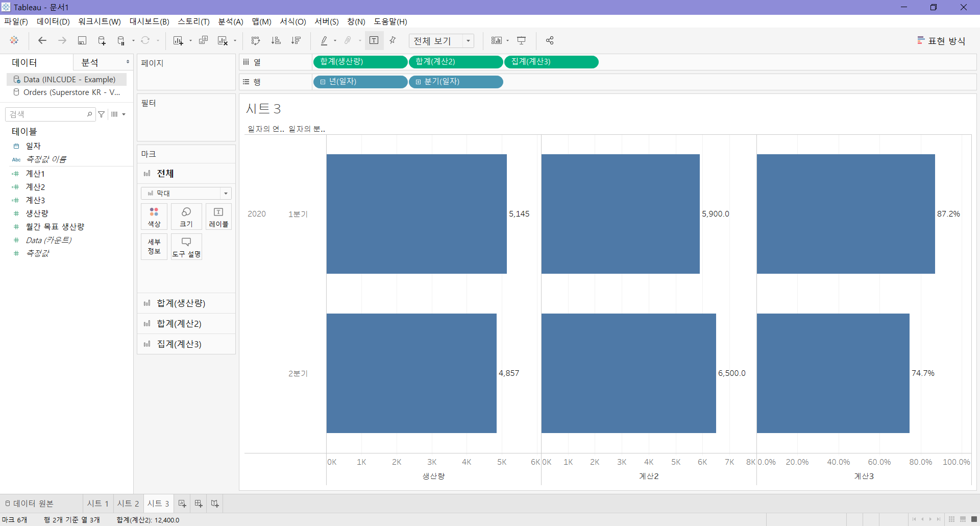This screenshot has width=980, height=526.
Task: Click the 색상 color mark card
Action: click(154, 217)
